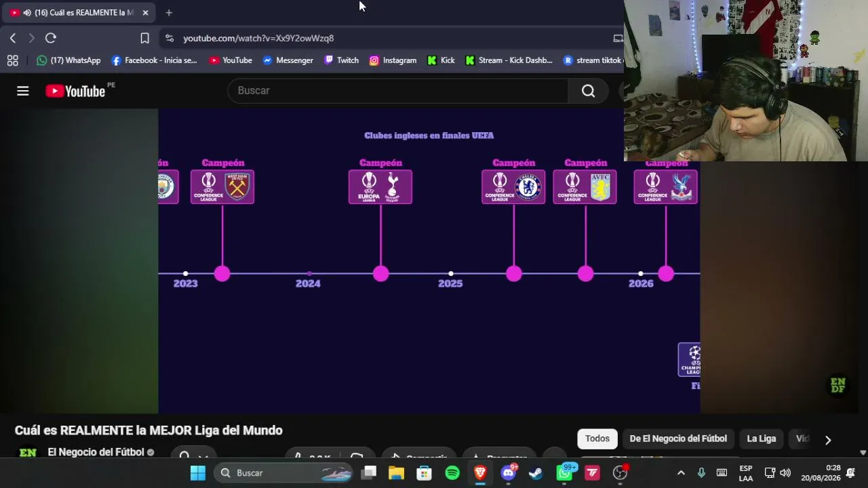Viewport: 868px width, 488px height.
Task: Click timeline dot below Aston Villa card
Action: [x=585, y=273]
